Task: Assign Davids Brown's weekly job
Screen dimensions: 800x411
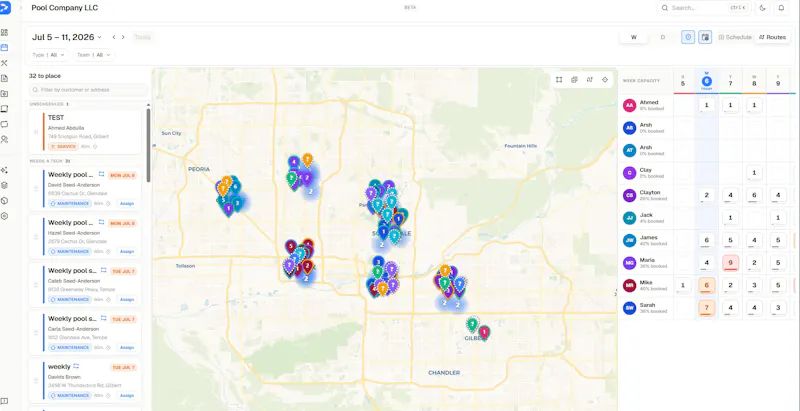Action: coord(127,395)
